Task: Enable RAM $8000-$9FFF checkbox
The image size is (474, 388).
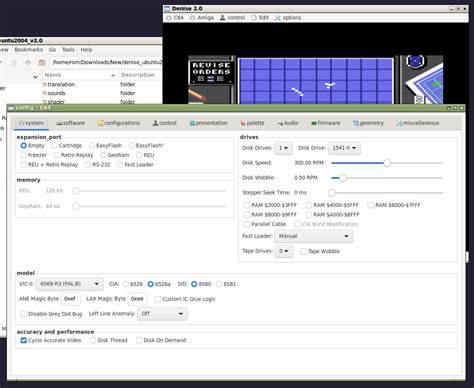Action: point(247,214)
